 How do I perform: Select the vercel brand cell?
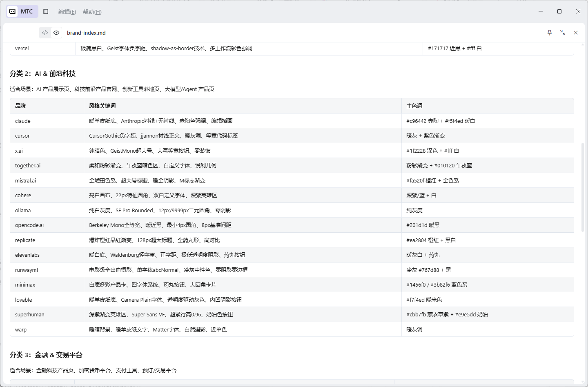click(x=43, y=48)
